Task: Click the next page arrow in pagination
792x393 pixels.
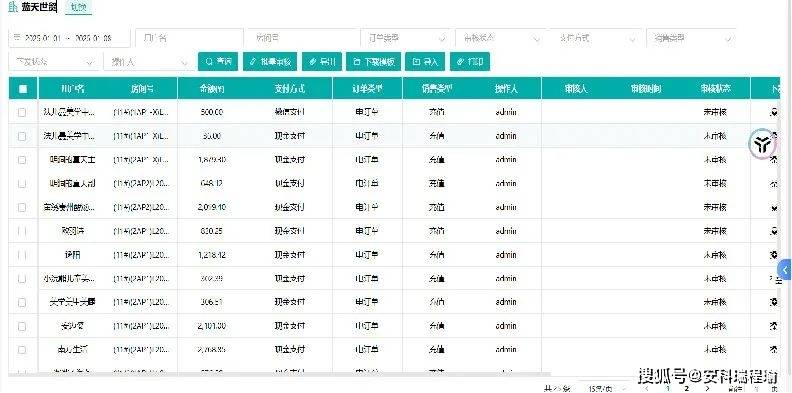Action: [x=707, y=388]
